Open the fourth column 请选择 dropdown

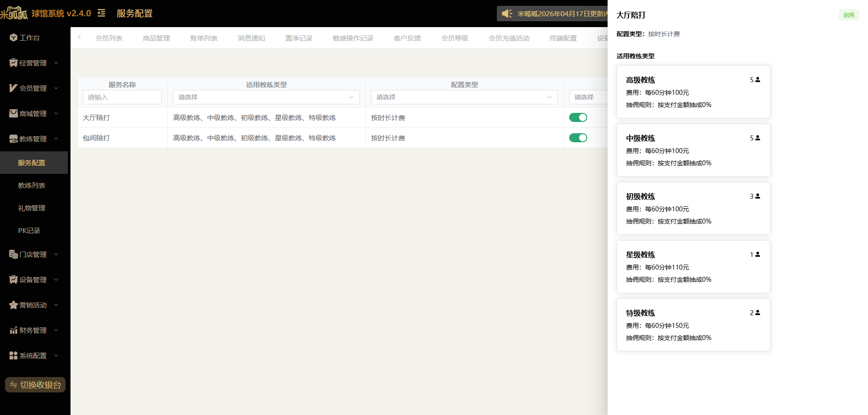click(x=588, y=97)
